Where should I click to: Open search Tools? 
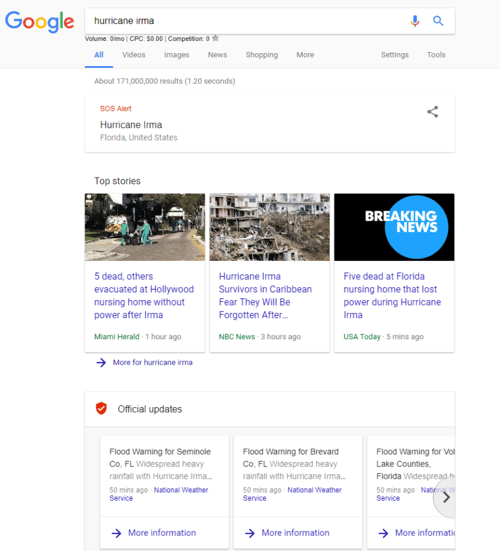click(x=436, y=55)
